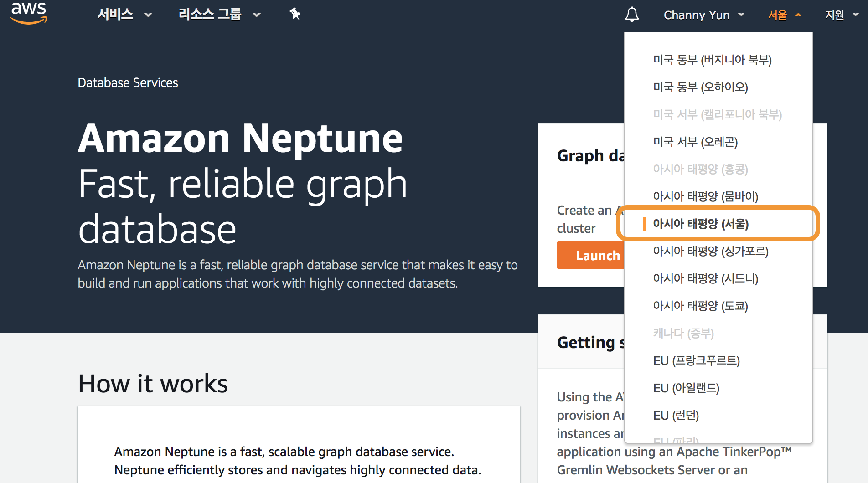Open the Channy Yun account menu

(x=703, y=15)
